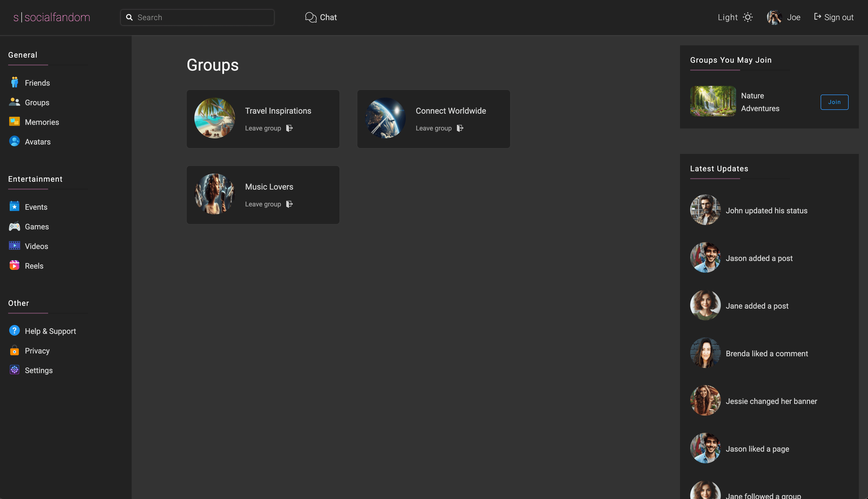Toggle Light theme label
Image resolution: width=868 pixels, height=499 pixels.
click(728, 17)
